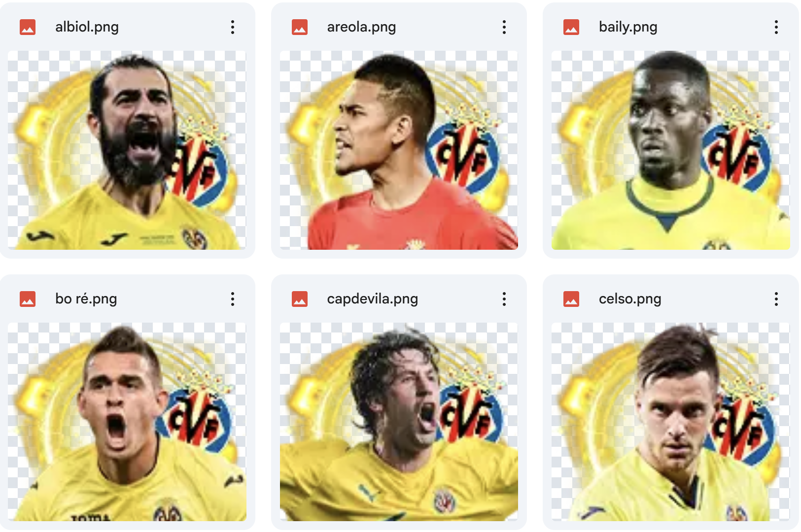
Task: Click the image file icon beside areola.png
Action: [300, 27]
